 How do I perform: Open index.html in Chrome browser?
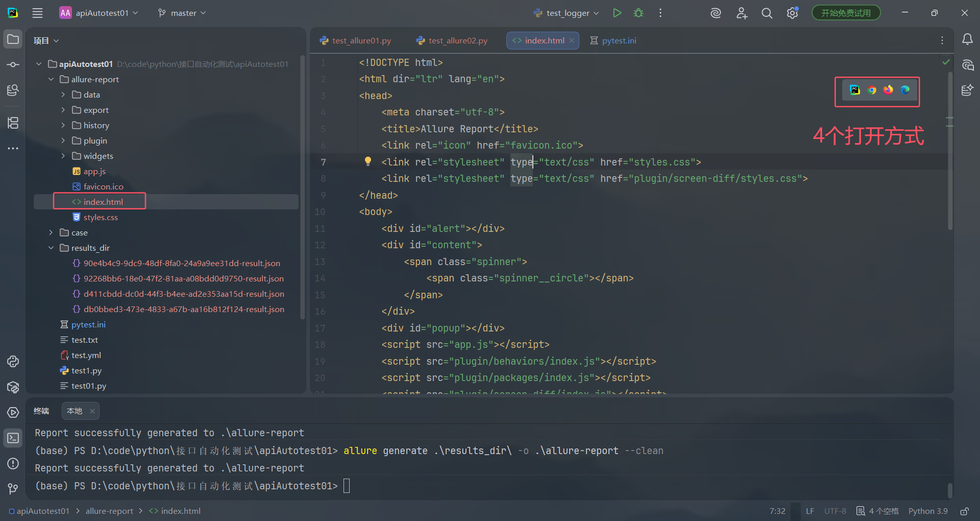(x=872, y=90)
